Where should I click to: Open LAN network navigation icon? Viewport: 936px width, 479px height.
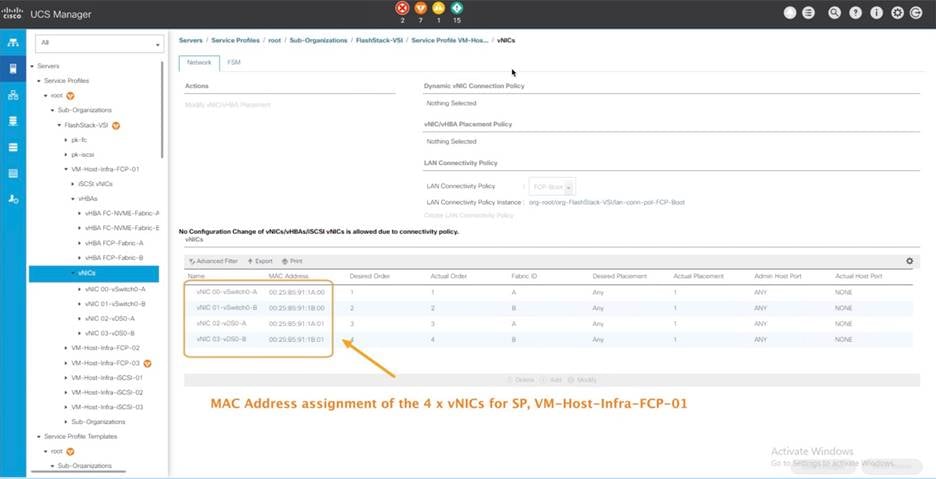click(13, 95)
